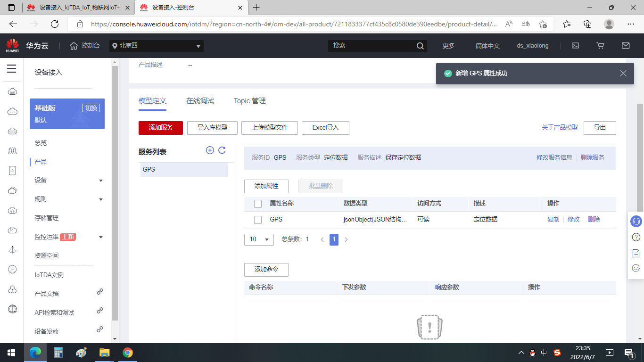This screenshot has height=362, width=644.
Task: Tick the checkbox for the GPS property row
Action: pos(258,220)
